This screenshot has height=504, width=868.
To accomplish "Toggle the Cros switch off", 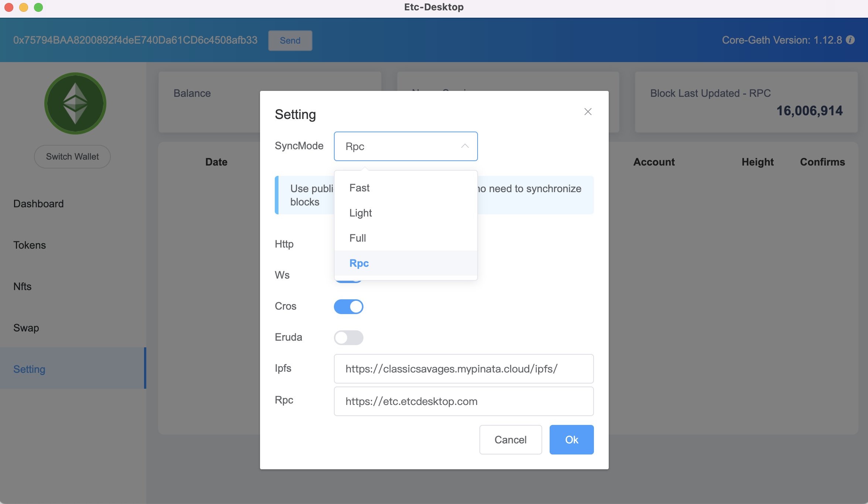I will click(349, 306).
